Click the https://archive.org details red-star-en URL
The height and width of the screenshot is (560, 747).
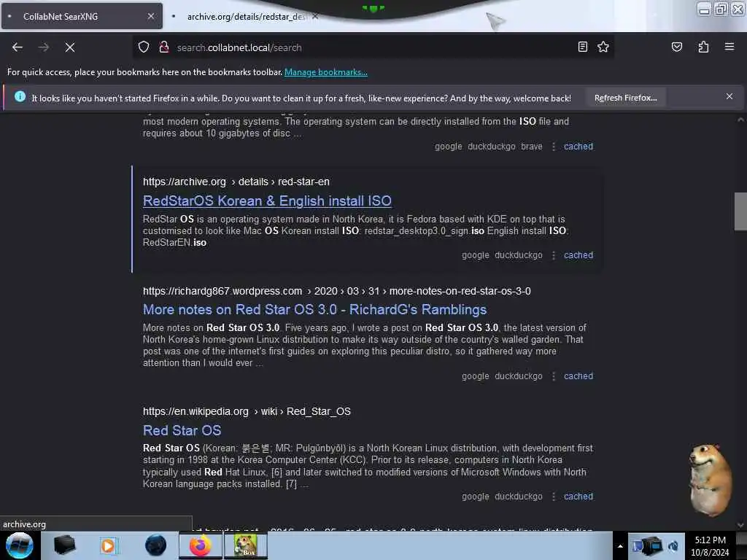tap(236, 182)
